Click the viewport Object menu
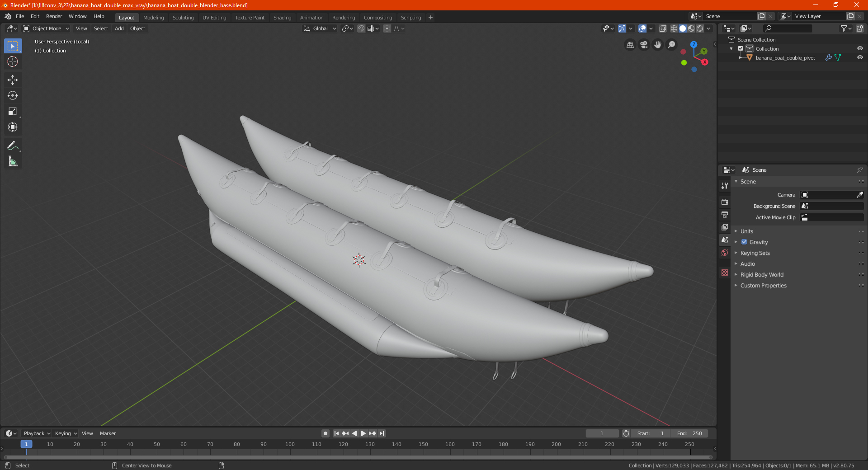 point(137,28)
